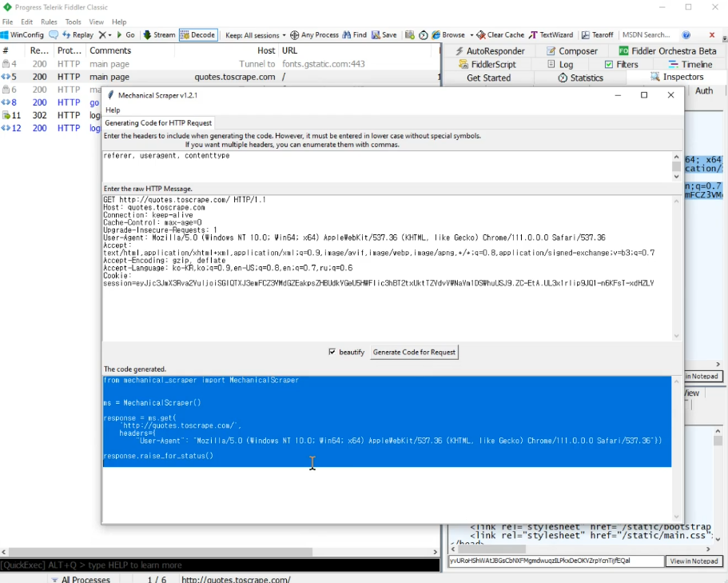Click the All Processes filter in status bar
The image size is (728, 583).
tap(82, 579)
